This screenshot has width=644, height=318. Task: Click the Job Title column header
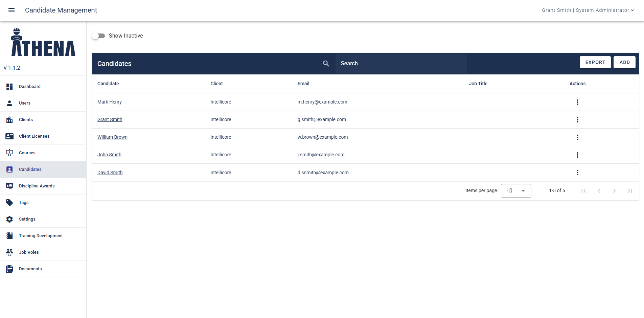(478, 84)
